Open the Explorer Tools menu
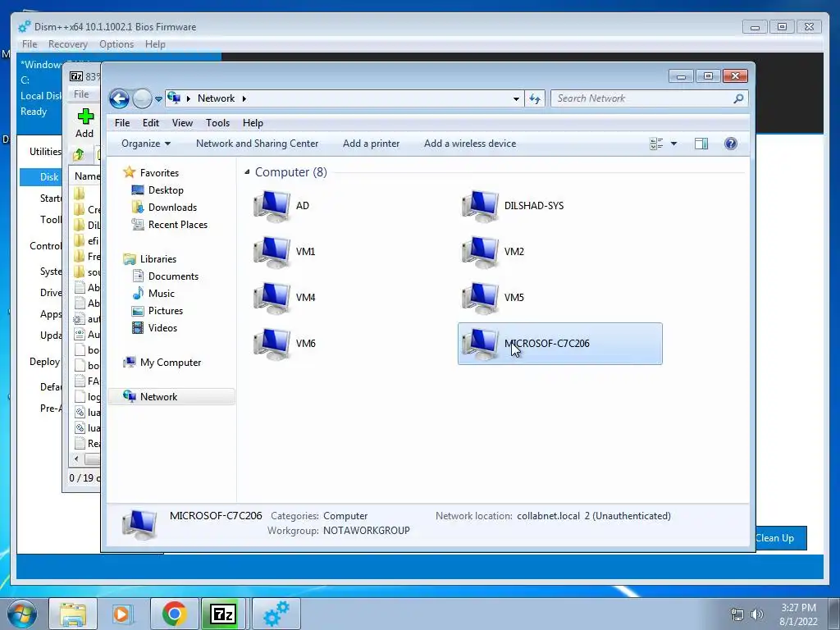The width and height of the screenshot is (840, 630). coord(217,123)
